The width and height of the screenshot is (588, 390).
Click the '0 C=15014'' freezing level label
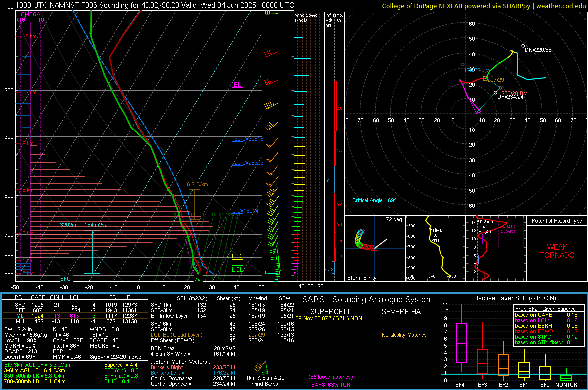tap(246, 211)
